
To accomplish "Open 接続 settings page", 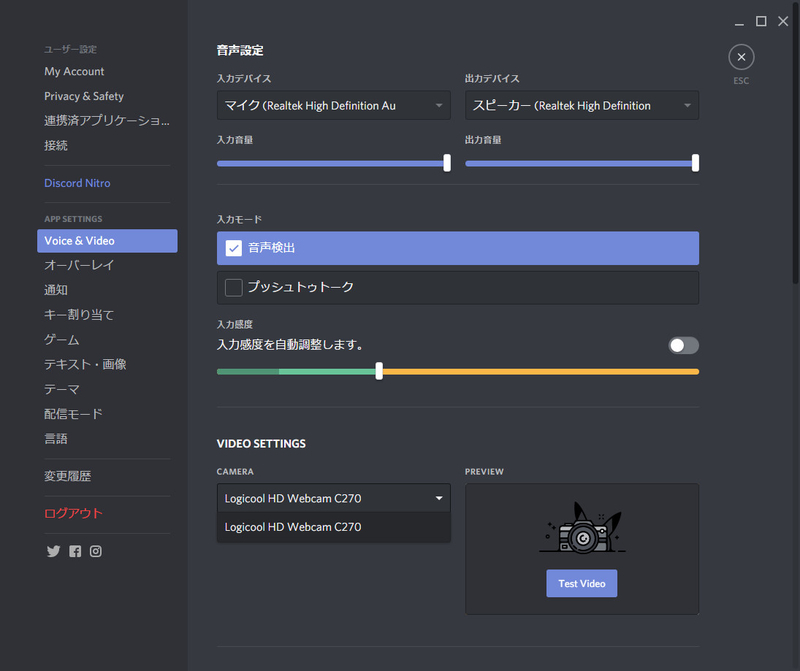I will click(56, 145).
